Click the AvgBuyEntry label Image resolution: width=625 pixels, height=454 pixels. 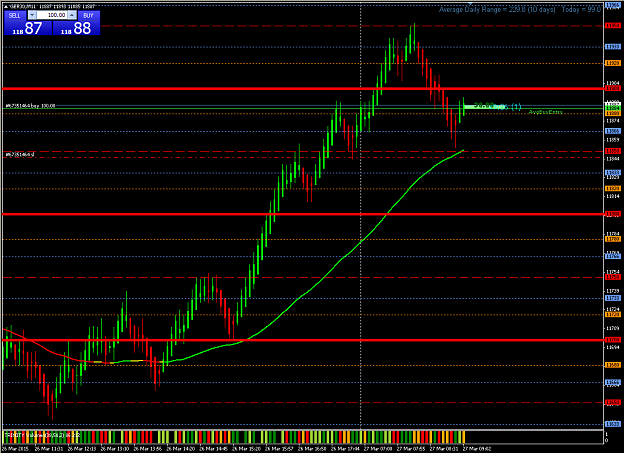[x=545, y=112]
